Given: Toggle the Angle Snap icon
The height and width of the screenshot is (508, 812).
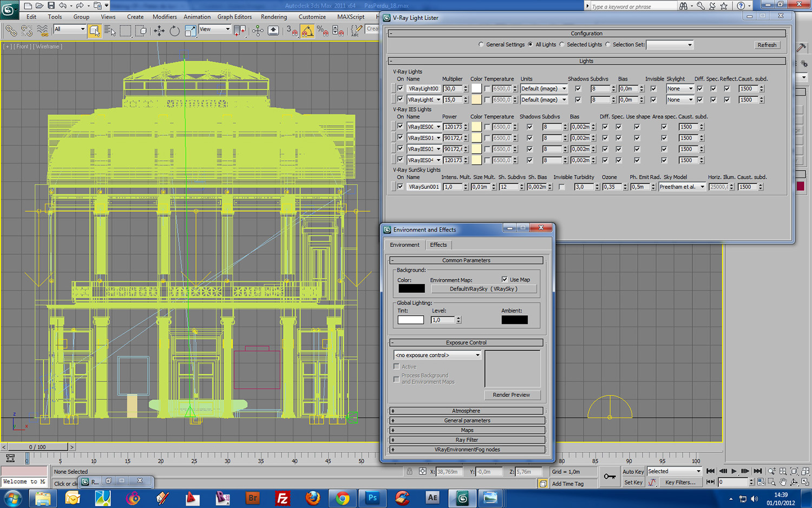Looking at the screenshot, I should tap(307, 31).
